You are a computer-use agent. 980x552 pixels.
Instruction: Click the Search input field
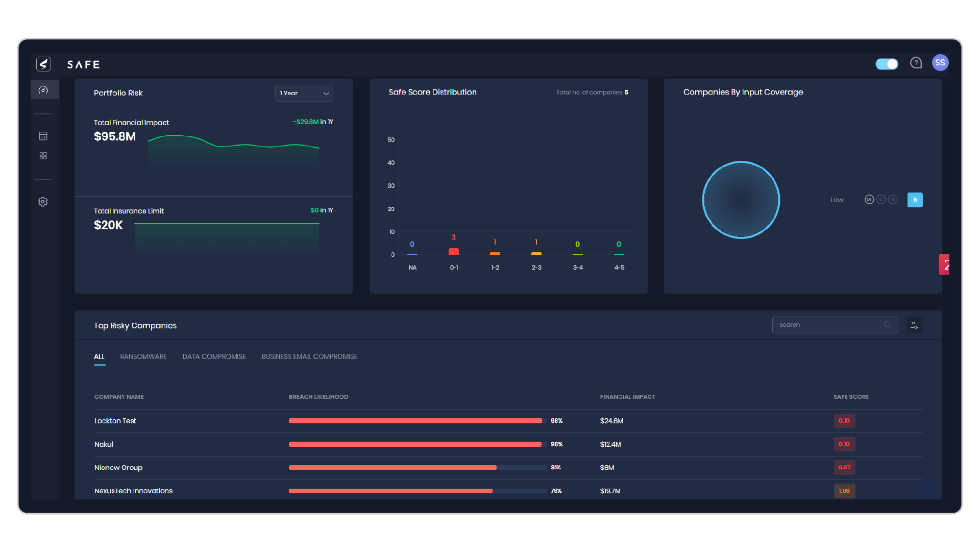coord(835,325)
